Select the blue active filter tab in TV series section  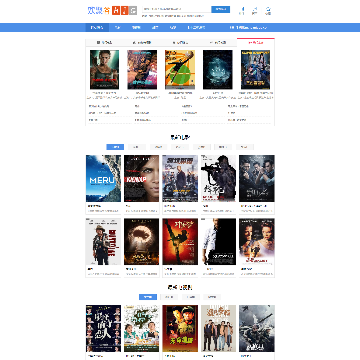click(148, 297)
